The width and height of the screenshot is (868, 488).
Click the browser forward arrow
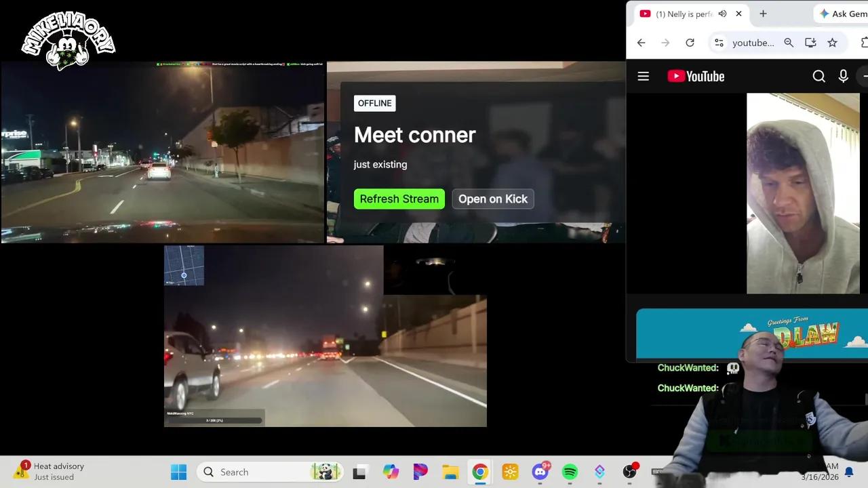point(665,43)
